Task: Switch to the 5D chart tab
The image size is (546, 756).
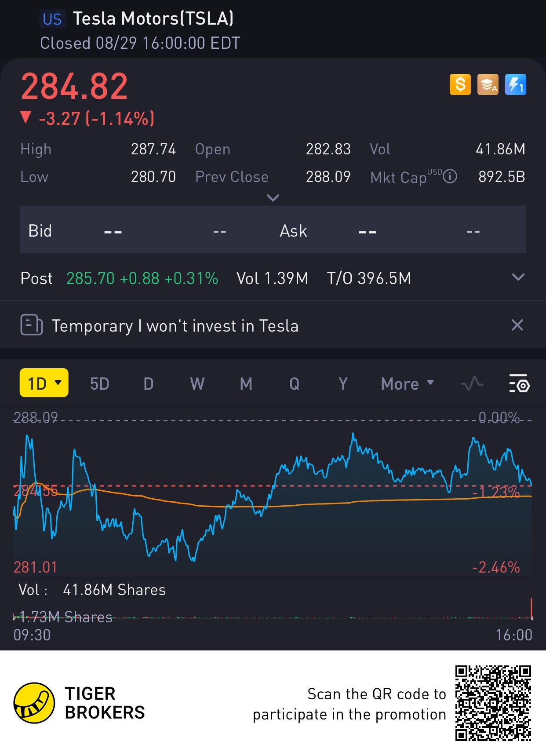Action: click(99, 383)
